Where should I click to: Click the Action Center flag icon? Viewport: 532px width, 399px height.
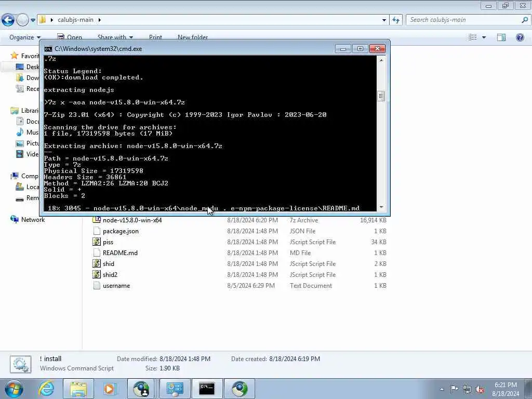(454, 389)
